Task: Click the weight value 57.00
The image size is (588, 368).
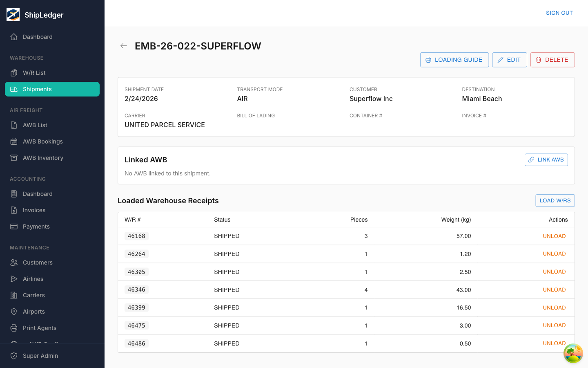Action: point(463,236)
